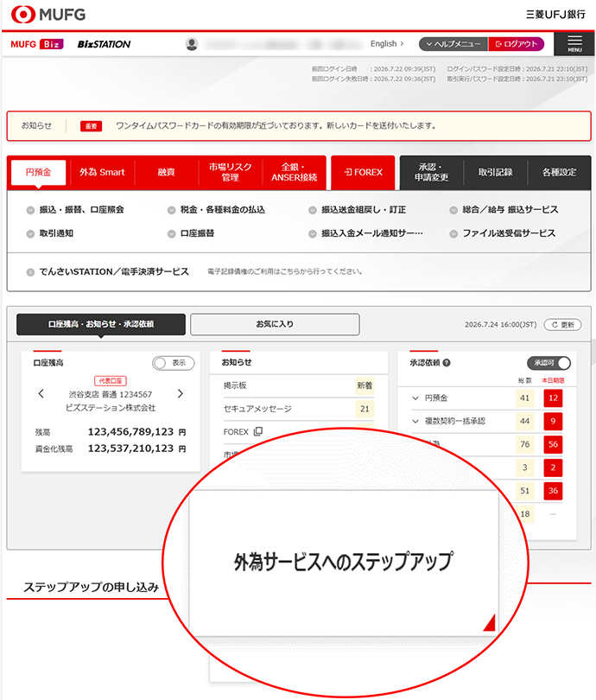This screenshot has height=700, width=596.
Task: Click the user profile avatar icon
Action: click(x=192, y=44)
